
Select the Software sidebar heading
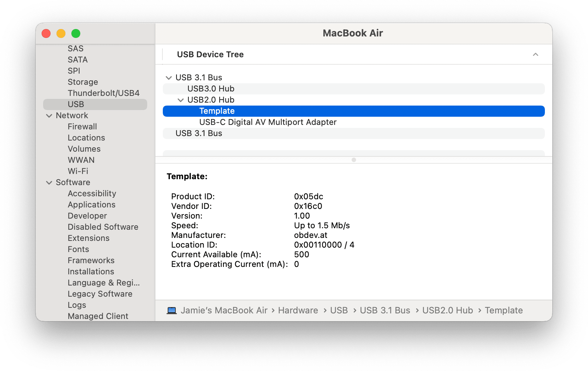(x=73, y=183)
